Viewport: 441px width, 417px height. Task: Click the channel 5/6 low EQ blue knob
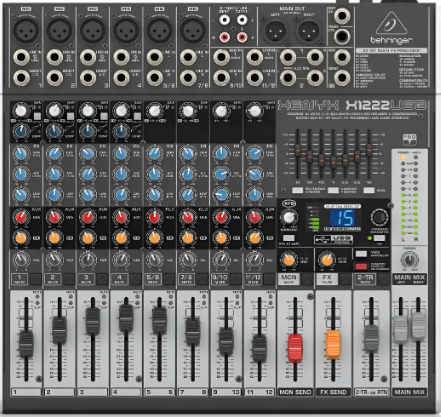pyautogui.click(x=154, y=194)
